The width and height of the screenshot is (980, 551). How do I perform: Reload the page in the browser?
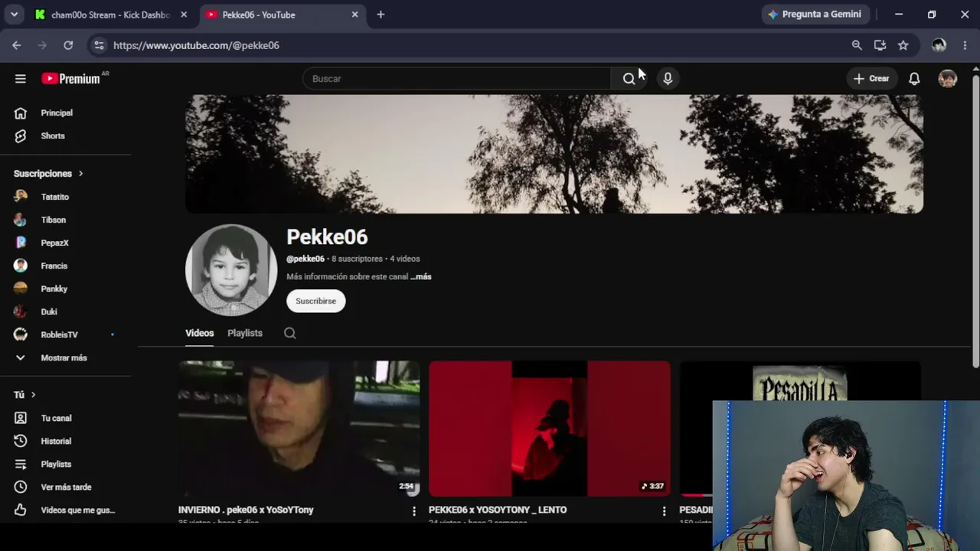(x=68, y=45)
